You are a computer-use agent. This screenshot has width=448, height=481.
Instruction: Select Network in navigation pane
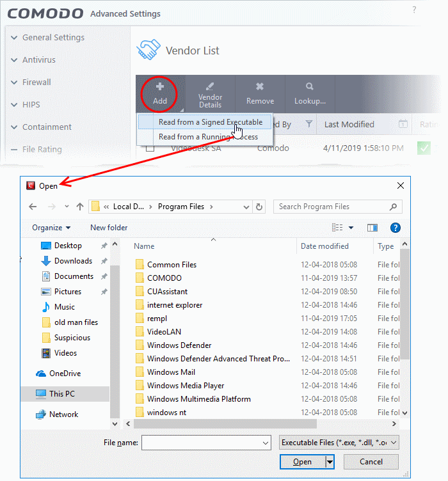63,414
